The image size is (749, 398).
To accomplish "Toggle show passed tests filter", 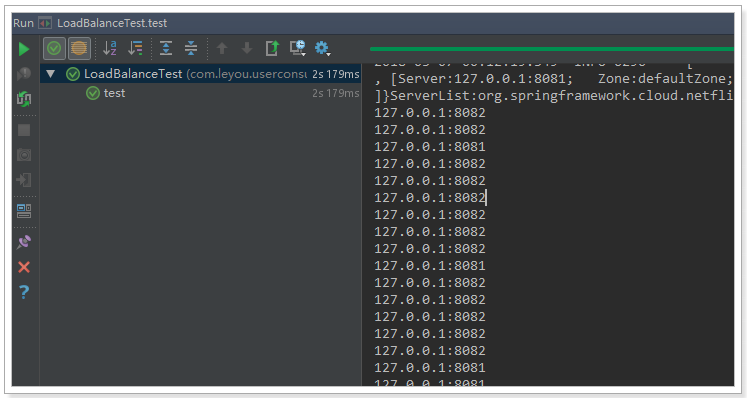I will click(54, 48).
